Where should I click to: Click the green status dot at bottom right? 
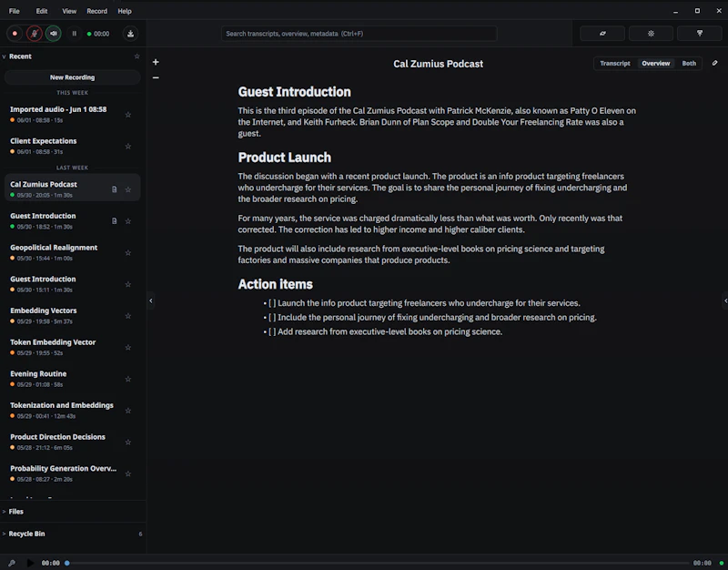(x=721, y=563)
